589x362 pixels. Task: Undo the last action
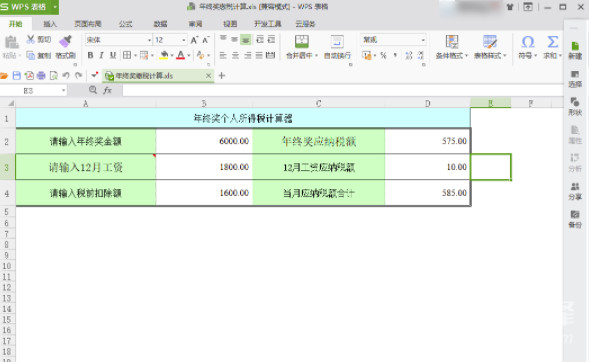click(66, 75)
